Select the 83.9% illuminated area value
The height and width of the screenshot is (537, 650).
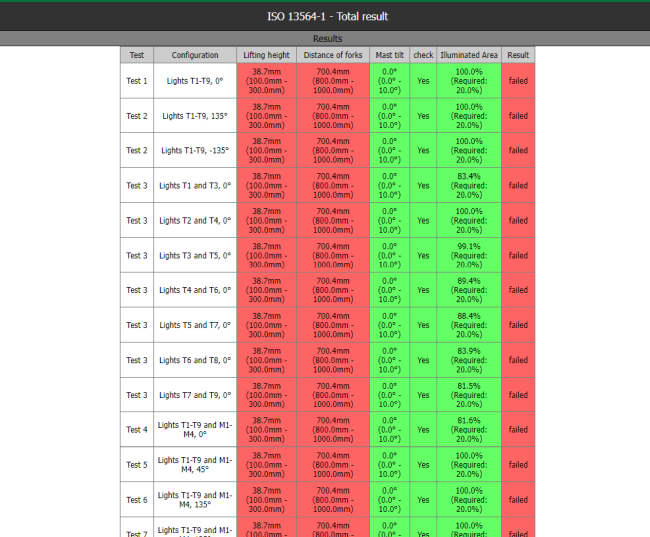469,360
